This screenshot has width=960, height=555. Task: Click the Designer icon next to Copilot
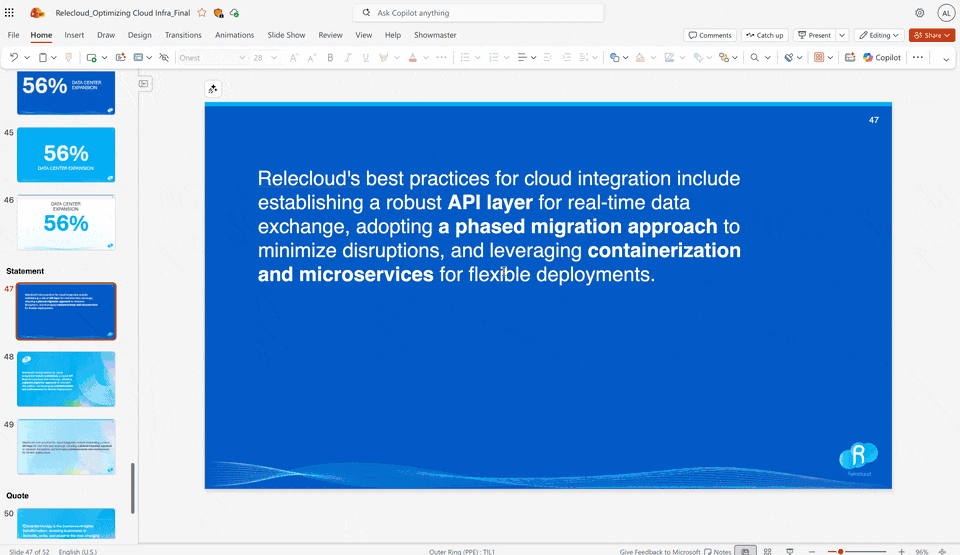tap(850, 58)
